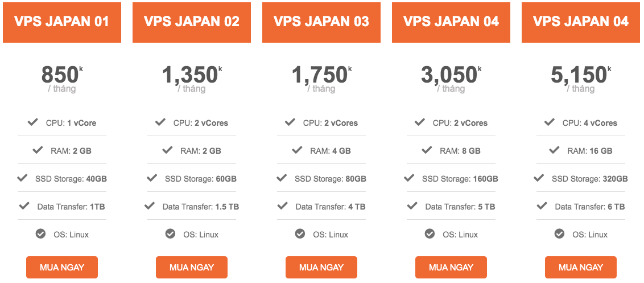Click the VPS JAPAN 03 orange header
644x283 pixels.
click(321, 22)
